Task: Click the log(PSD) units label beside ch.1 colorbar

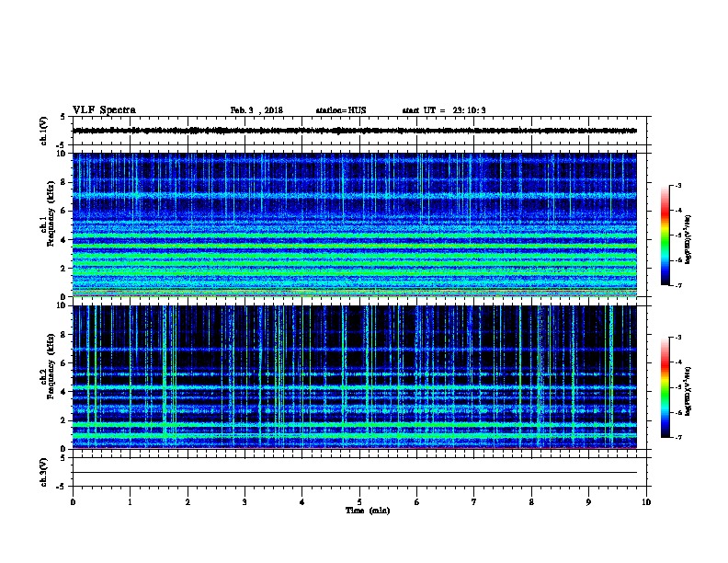Action: 688,239
